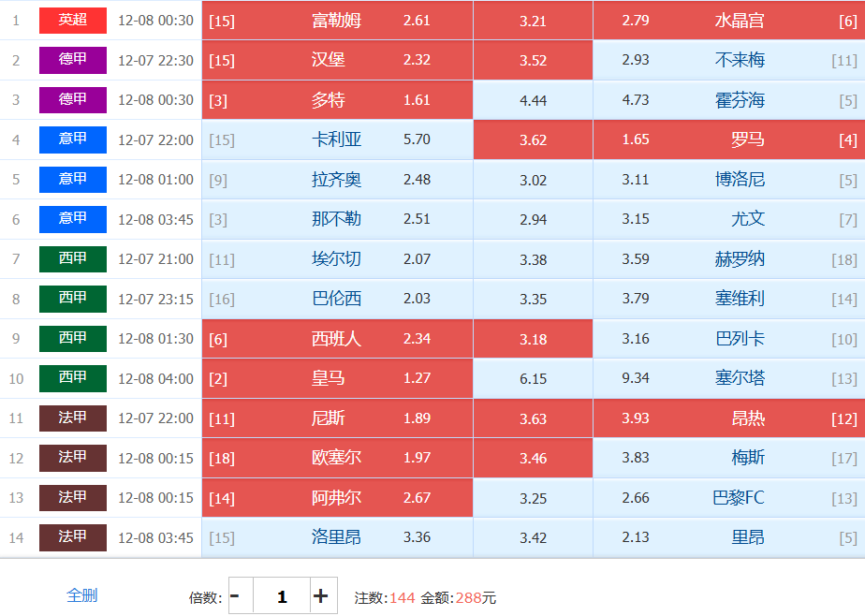Click the 西甲 league tag in row 7
Viewport: 865px width, 616px height.
[x=73, y=259]
